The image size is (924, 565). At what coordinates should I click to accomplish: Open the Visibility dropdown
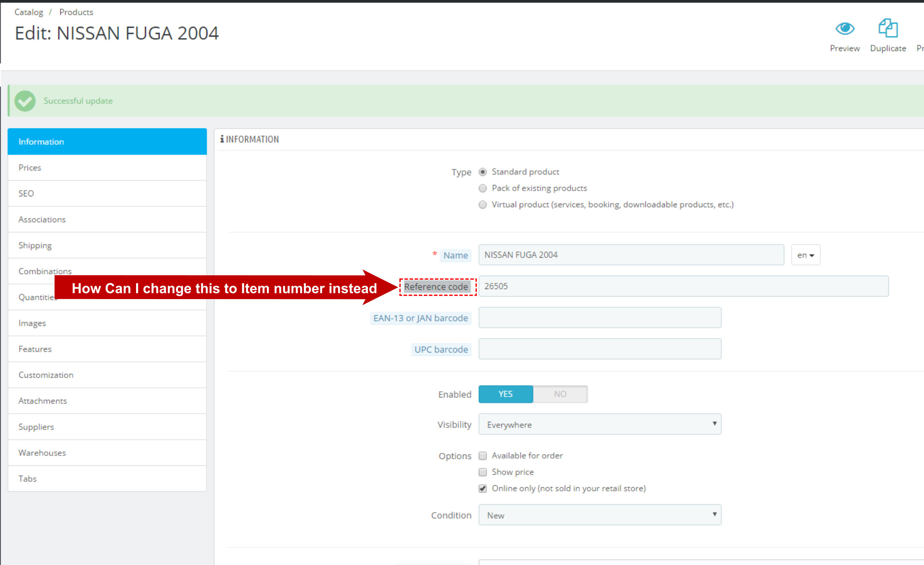(x=600, y=425)
